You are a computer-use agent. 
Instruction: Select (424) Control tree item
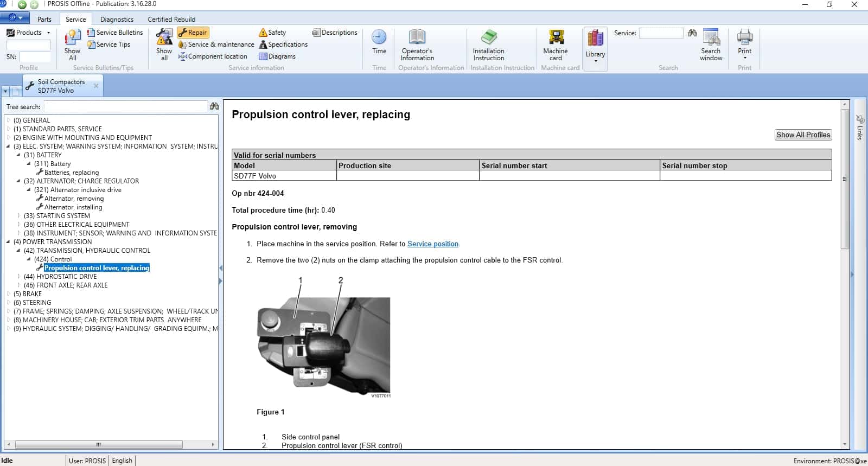pyautogui.click(x=53, y=259)
